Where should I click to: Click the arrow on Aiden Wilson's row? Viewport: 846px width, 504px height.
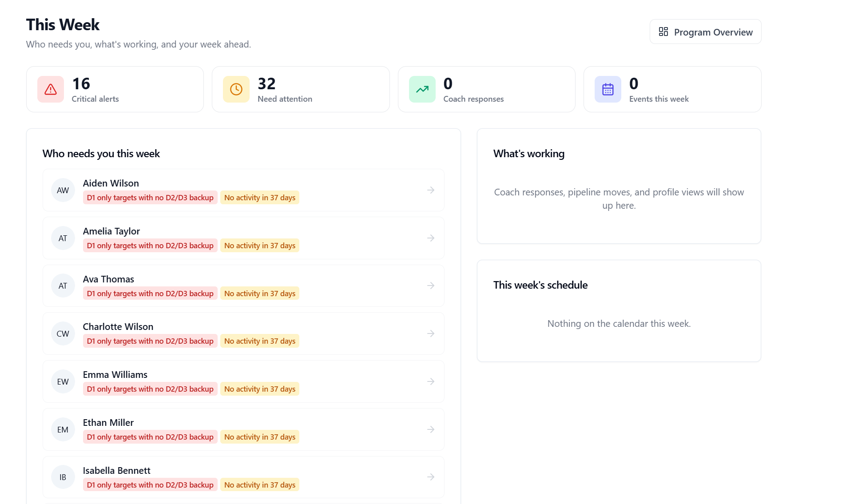(x=431, y=190)
